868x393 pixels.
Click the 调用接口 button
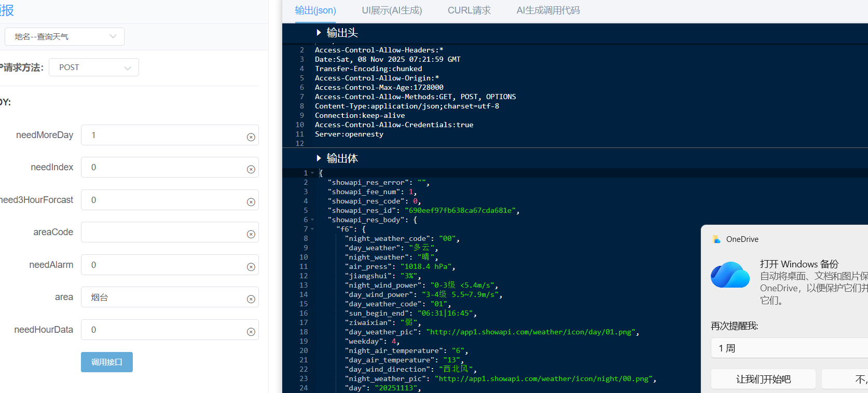tap(107, 362)
